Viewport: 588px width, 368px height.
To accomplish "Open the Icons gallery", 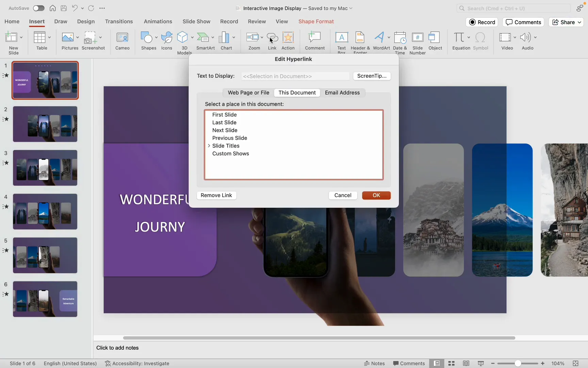I will (167, 37).
